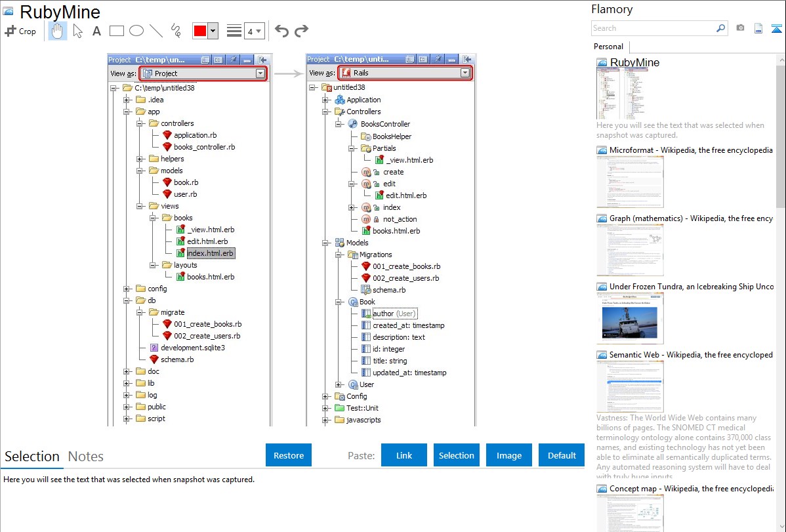
Task: Select the arrow pointer tool
Action: (x=77, y=31)
